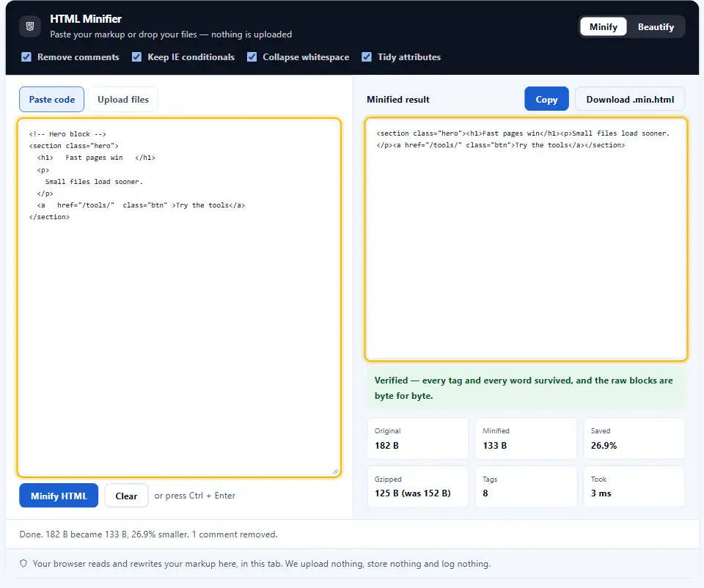Click the 'Fast pages win' h1 source line
The image size is (704, 588).
tap(96, 158)
